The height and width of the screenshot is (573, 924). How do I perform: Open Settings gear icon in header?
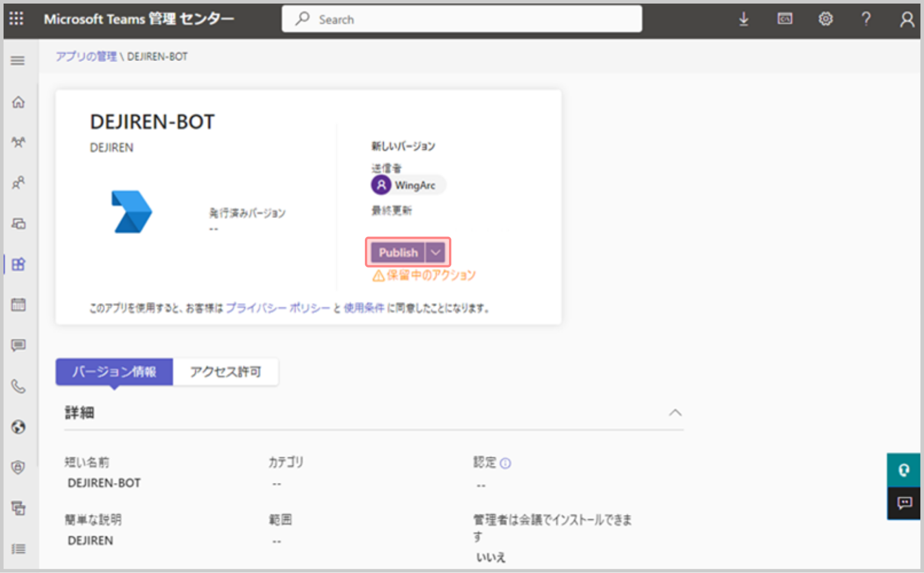click(x=825, y=19)
